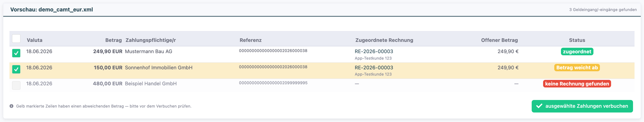Toggle the select-all checkbox in table header
This screenshot has width=644, height=122.
coord(16,39)
